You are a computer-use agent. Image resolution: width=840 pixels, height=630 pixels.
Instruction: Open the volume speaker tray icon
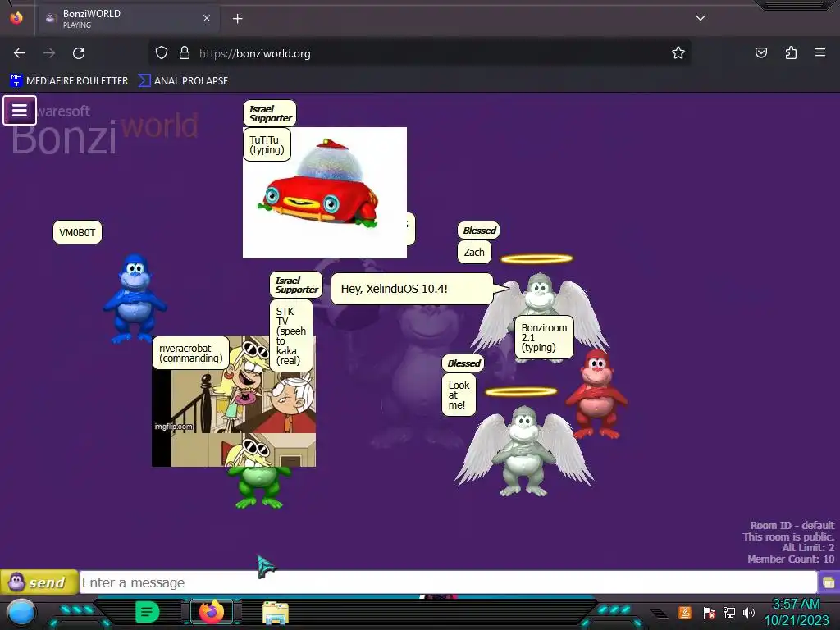(x=748, y=612)
